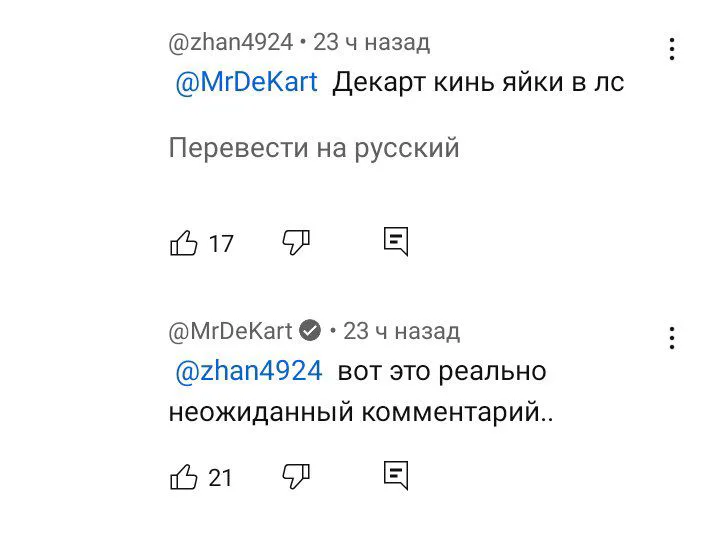Open the @MrDeKart author profile name
720x537 pixels.
[x=230, y=331]
